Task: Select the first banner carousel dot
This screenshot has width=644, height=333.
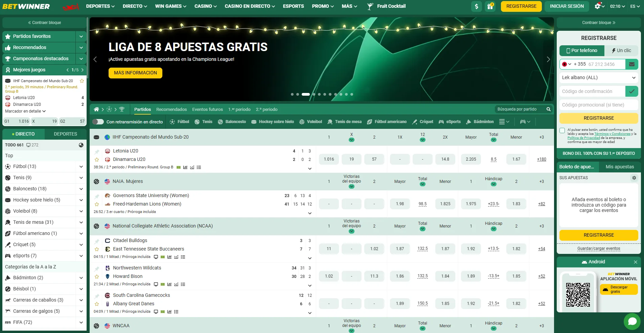Action: 292,94
